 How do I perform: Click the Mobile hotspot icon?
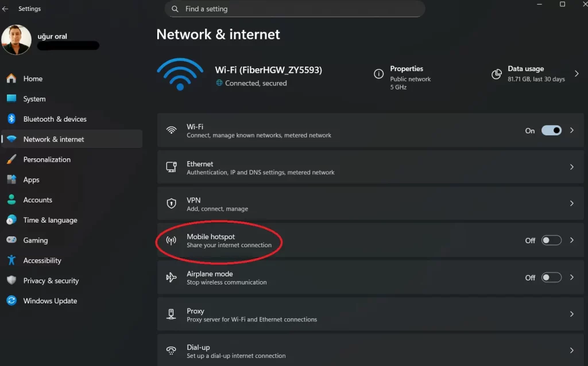point(171,240)
